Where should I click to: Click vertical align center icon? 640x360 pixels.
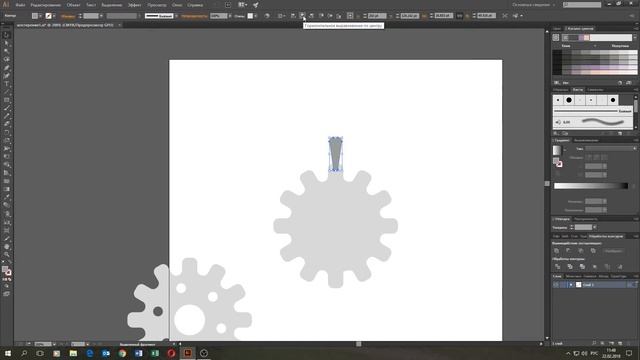[x=330, y=16]
